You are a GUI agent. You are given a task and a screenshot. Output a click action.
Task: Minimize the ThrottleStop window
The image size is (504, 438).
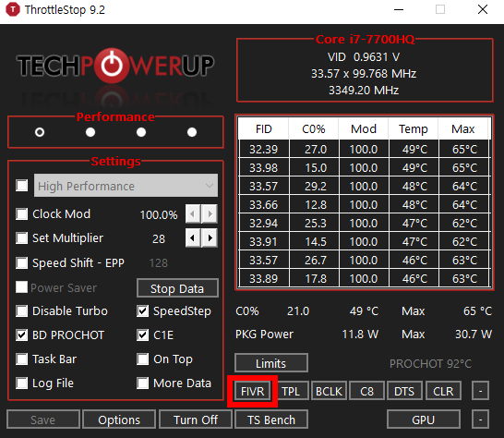click(x=399, y=9)
